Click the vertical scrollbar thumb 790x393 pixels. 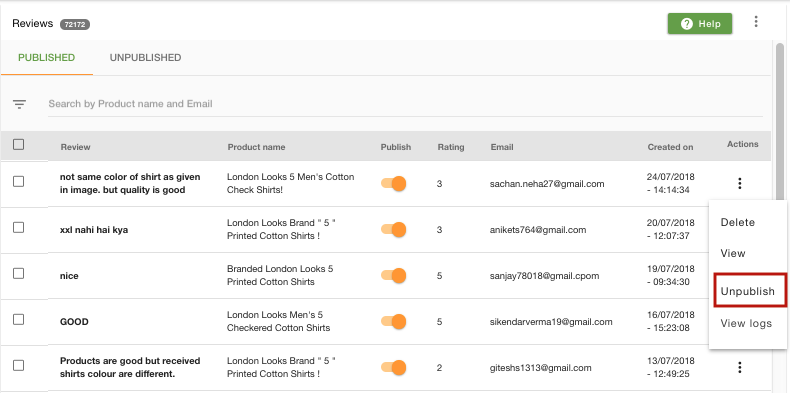point(780,121)
